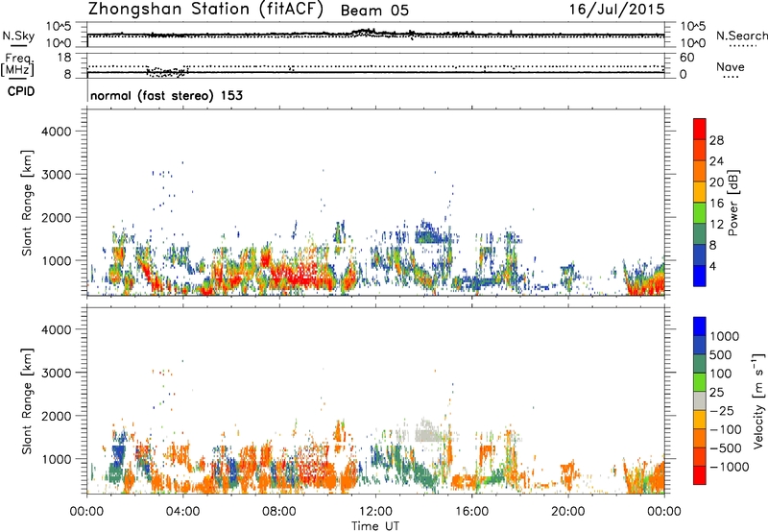Click the '-25' label on Velocity colorbar
This screenshot has height=532, width=768.
coord(722,411)
